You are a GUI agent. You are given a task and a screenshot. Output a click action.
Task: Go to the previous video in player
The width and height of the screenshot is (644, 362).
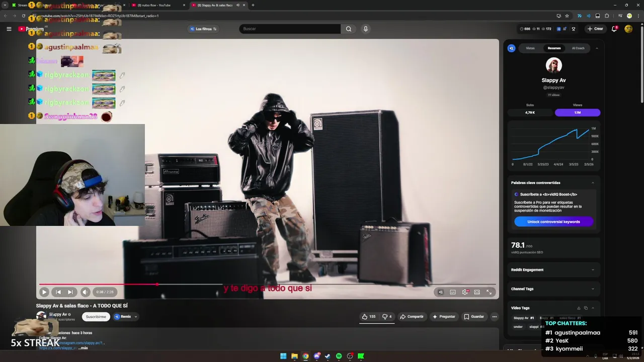58,292
